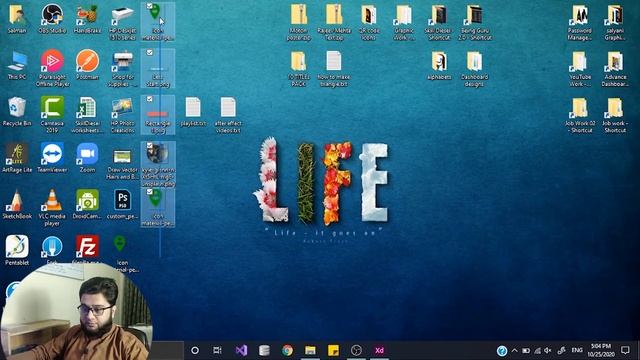Select how to make triangle.txt file
Screen dimensions: 640x360
(x=334, y=69)
